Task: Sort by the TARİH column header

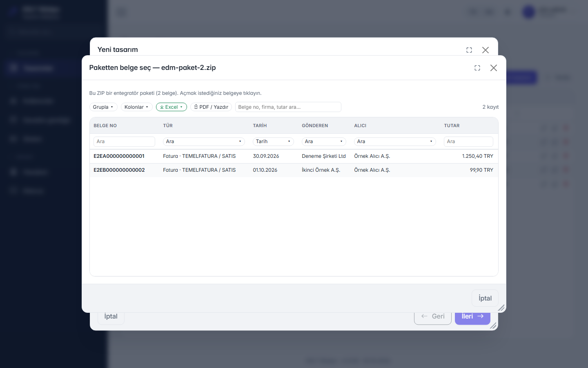Action: [x=260, y=126]
